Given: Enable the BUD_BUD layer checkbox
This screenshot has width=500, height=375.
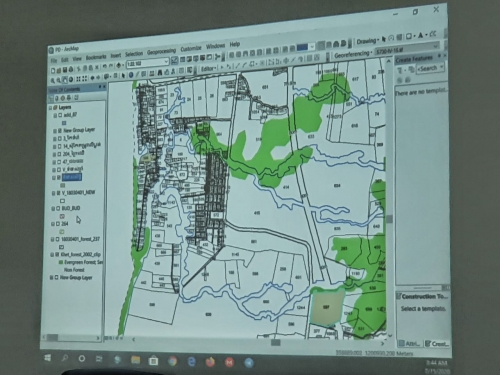Looking at the screenshot, I should [58, 209].
